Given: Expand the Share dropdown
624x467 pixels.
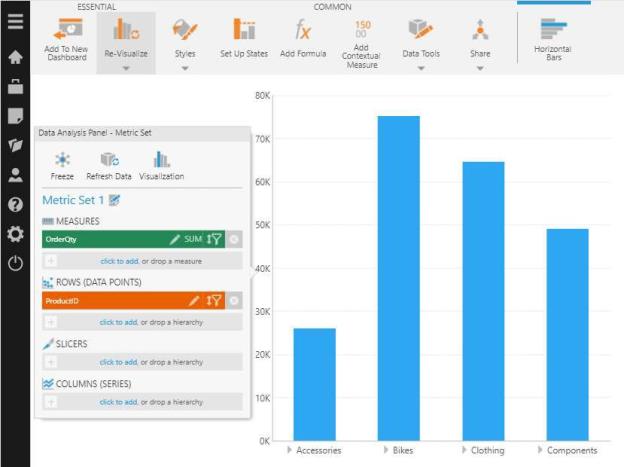Looking at the screenshot, I should coord(480,69).
